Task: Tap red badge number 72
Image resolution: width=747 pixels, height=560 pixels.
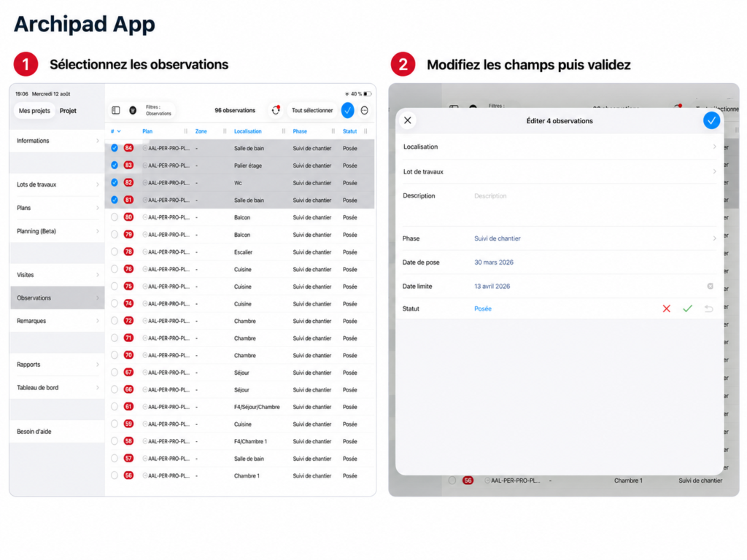Action: tap(128, 321)
